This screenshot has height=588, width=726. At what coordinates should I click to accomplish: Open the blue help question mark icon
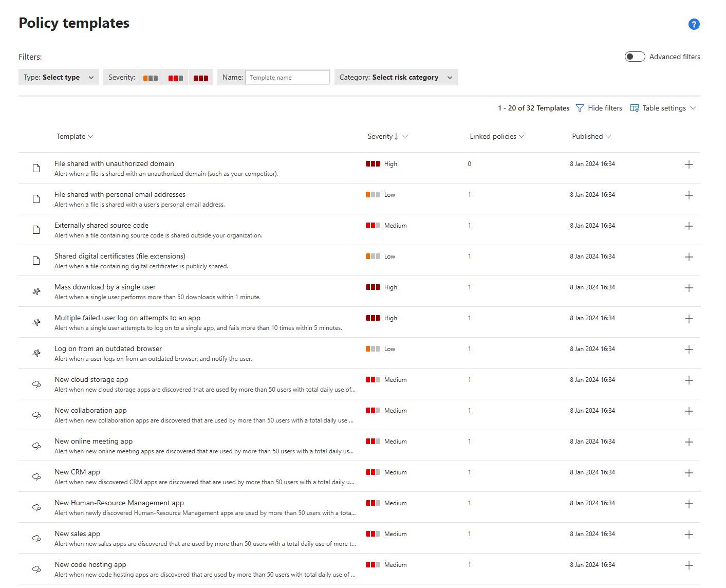(x=694, y=24)
